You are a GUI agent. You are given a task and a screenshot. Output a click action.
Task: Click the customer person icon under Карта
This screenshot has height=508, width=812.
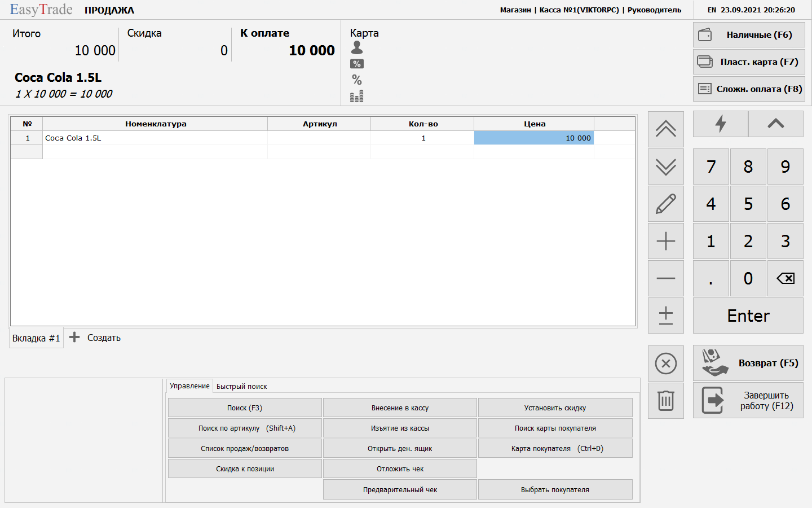357,48
